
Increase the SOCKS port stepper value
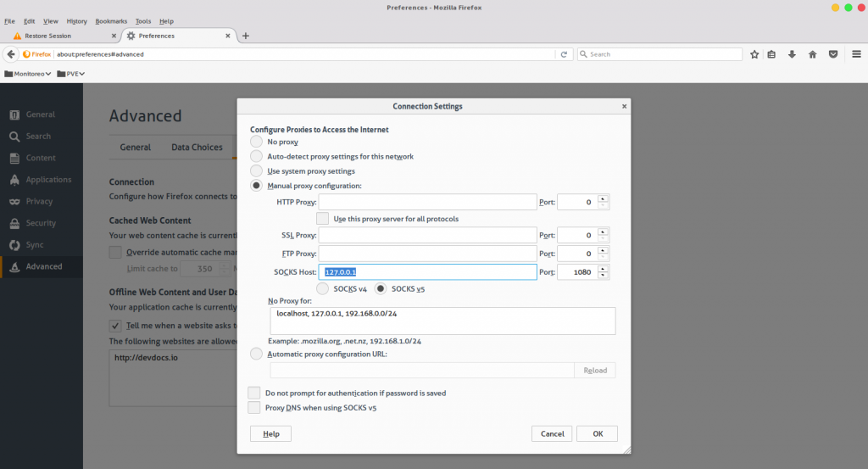point(603,269)
